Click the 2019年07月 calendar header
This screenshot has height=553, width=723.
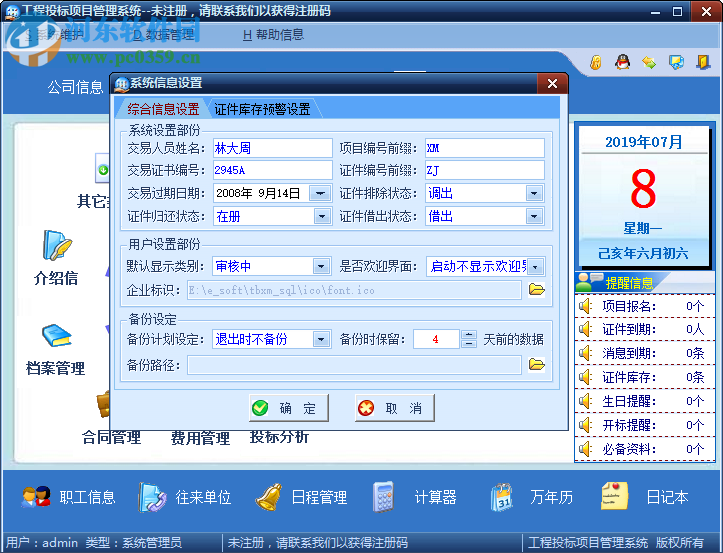[644, 142]
